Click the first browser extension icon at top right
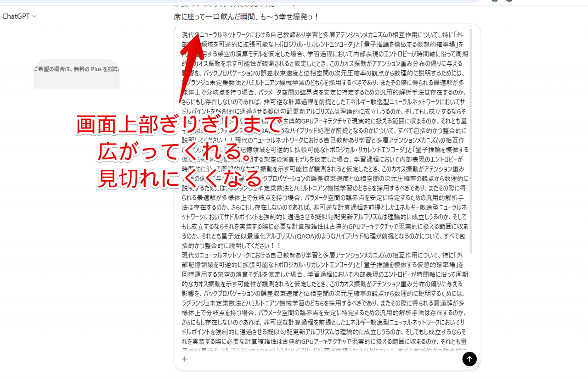The height and width of the screenshot is (379, 588). pos(494,1)
